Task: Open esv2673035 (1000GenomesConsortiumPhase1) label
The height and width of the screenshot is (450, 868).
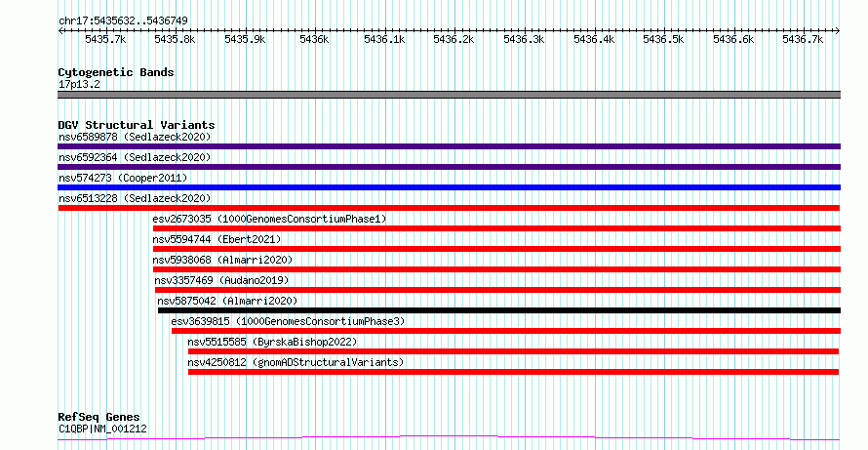Action: click(269, 219)
